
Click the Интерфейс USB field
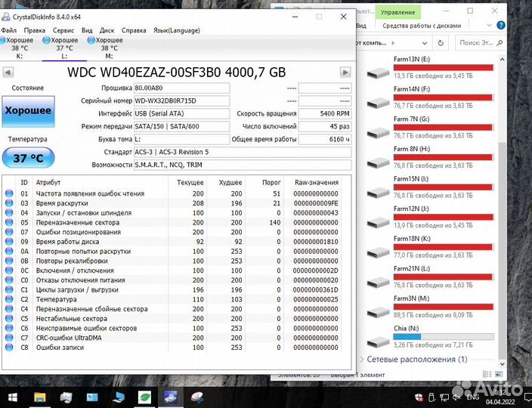pyautogui.click(x=181, y=113)
